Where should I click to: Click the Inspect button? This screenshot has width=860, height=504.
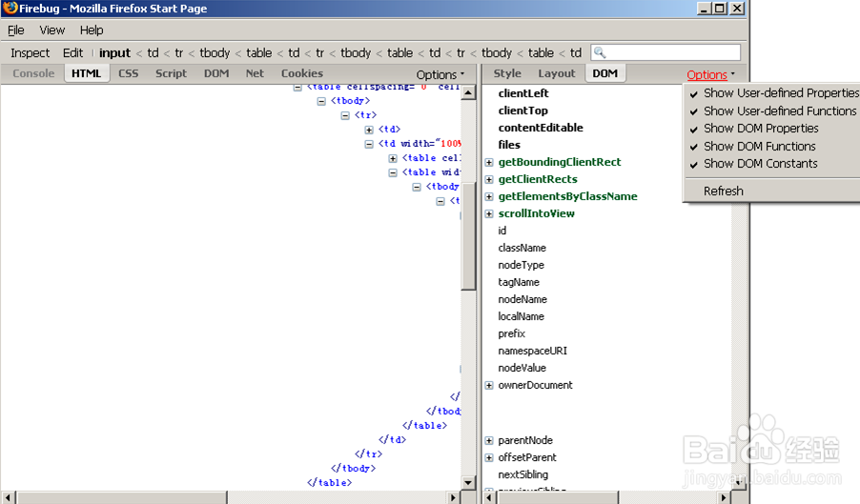click(x=31, y=53)
